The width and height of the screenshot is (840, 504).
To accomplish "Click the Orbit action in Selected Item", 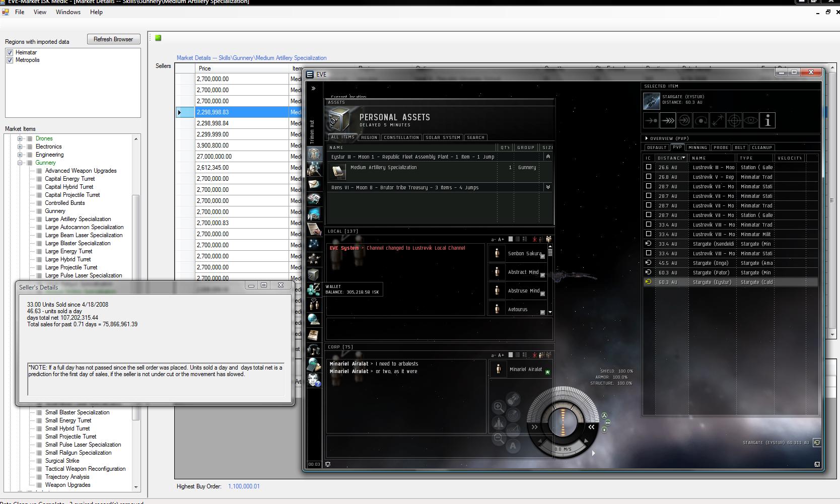I will click(x=701, y=120).
